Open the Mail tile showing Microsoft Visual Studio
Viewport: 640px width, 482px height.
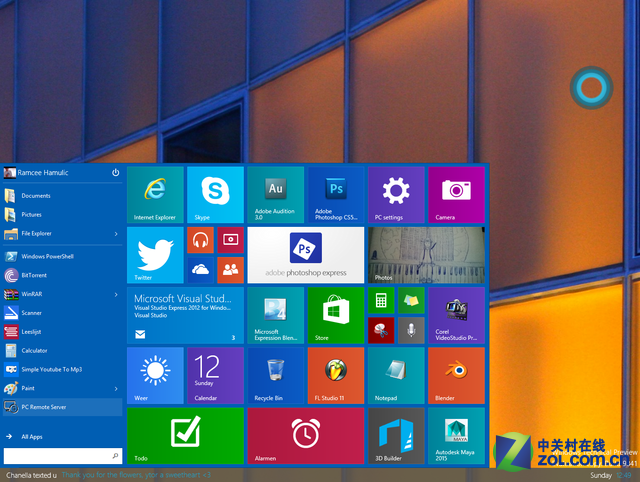(185, 315)
